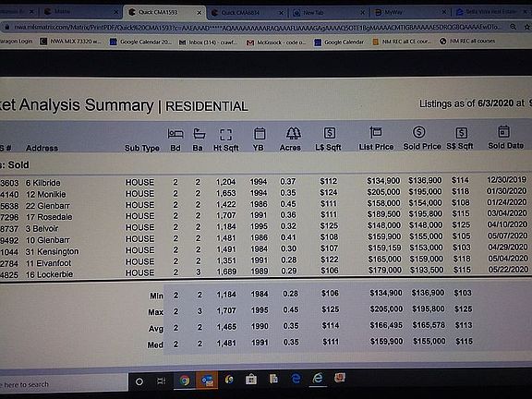Select the 3 Belvoir address
The width and height of the screenshot is (532, 399).
(42, 229)
